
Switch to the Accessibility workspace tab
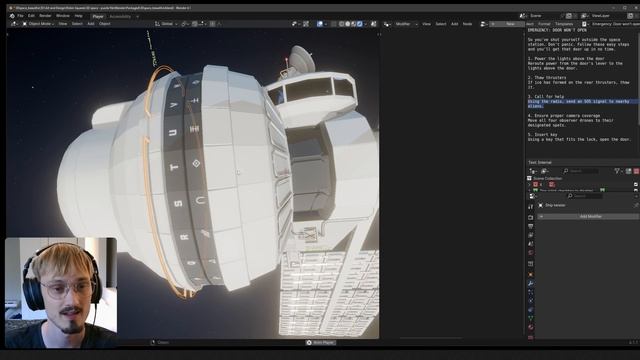point(120,16)
